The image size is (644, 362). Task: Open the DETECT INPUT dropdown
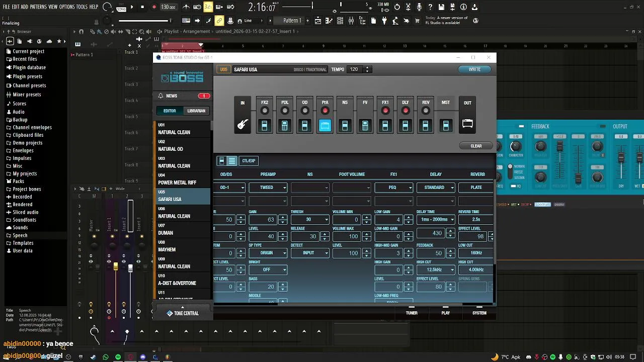click(310, 253)
